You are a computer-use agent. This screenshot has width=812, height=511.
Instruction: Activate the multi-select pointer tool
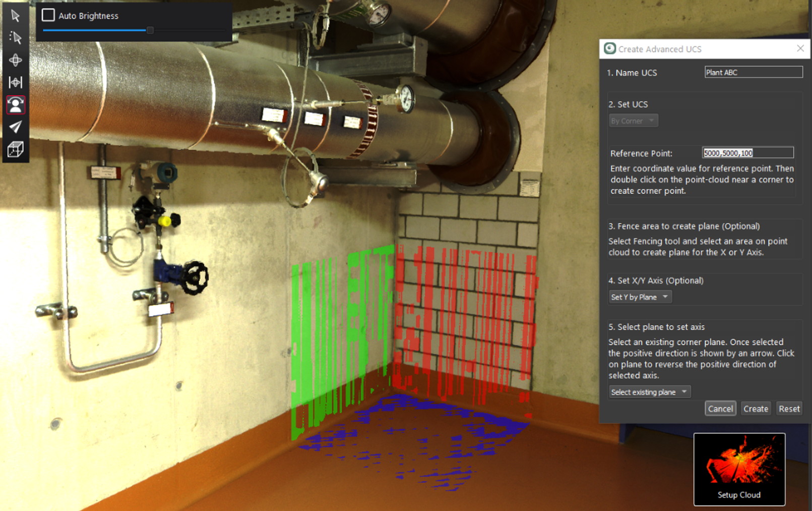coord(15,38)
